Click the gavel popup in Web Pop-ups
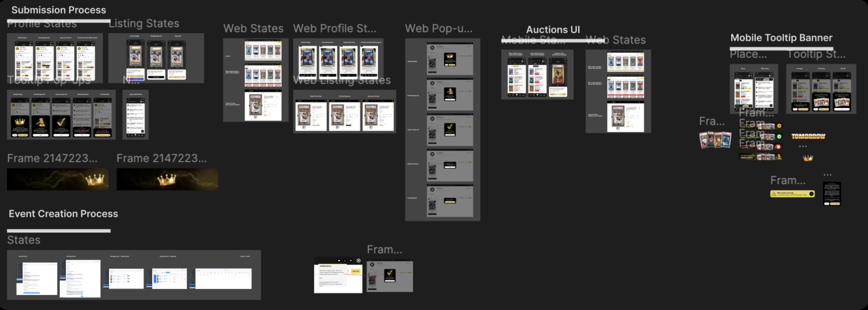The height and width of the screenshot is (310, 868). click(x=450, y=94)
